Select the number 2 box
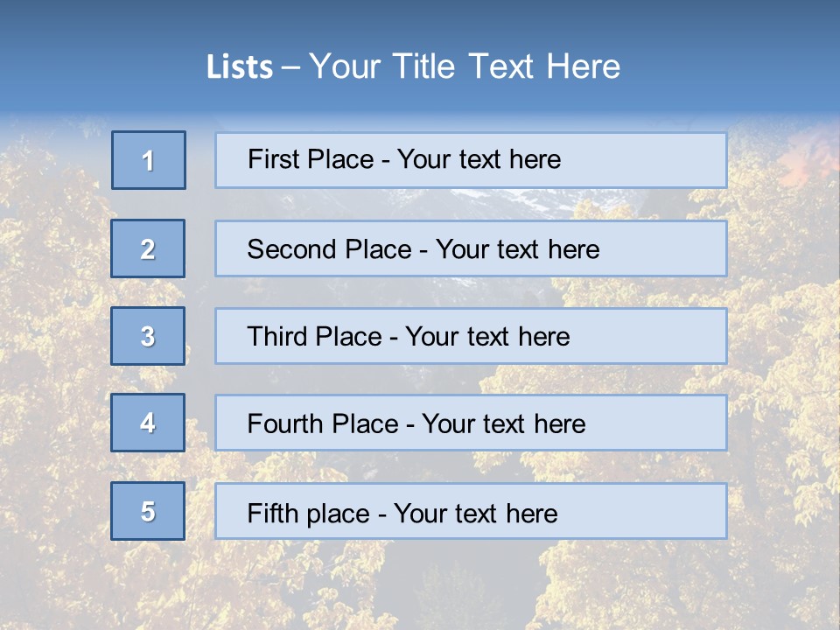840x630 pixels. 148,248
